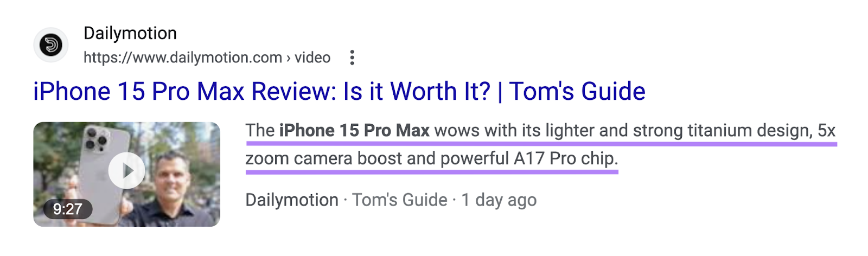
Task: Click the '1 day ago' timestamp
Action: [499, 200]
